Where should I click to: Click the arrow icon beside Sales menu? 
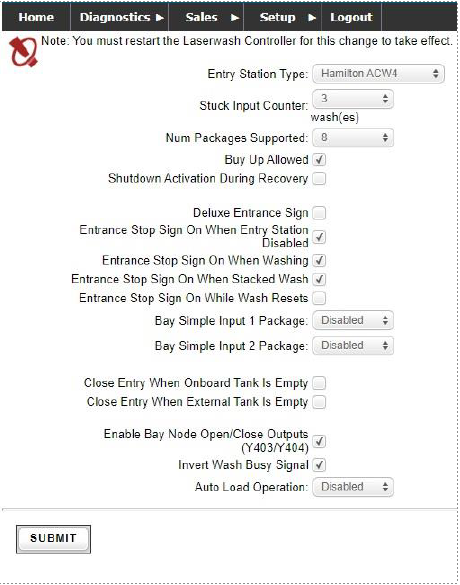click(235, 18)
